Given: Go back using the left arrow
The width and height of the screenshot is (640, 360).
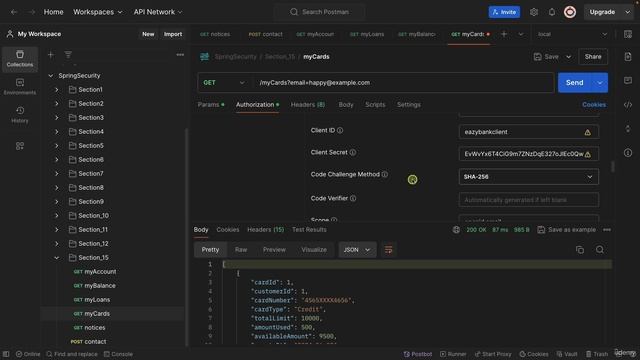Looking at the screenshot, I should tap(14, 12).
